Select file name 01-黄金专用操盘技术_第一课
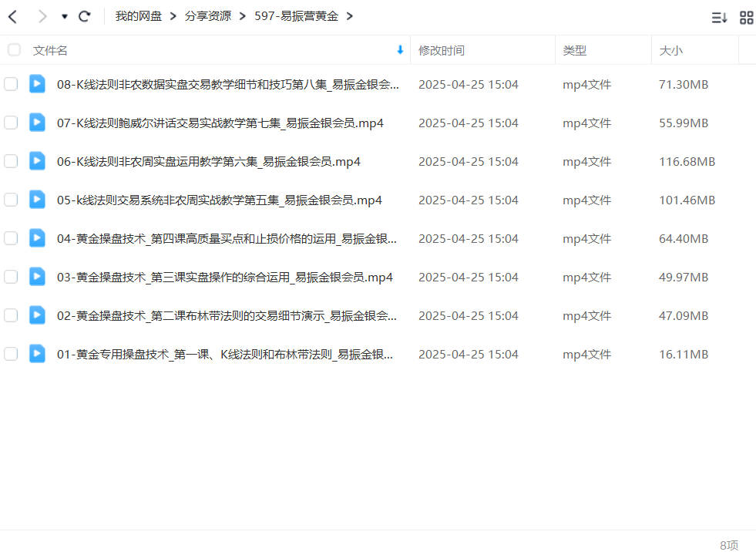756x552 pixels. click(225, 355)
